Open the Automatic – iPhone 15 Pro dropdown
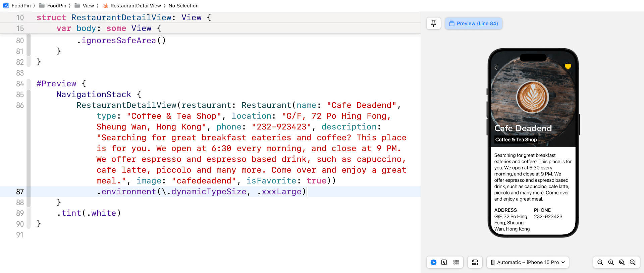Image resolution: width=644 pixels, height=273 pixels. click(x=528, y=262)
